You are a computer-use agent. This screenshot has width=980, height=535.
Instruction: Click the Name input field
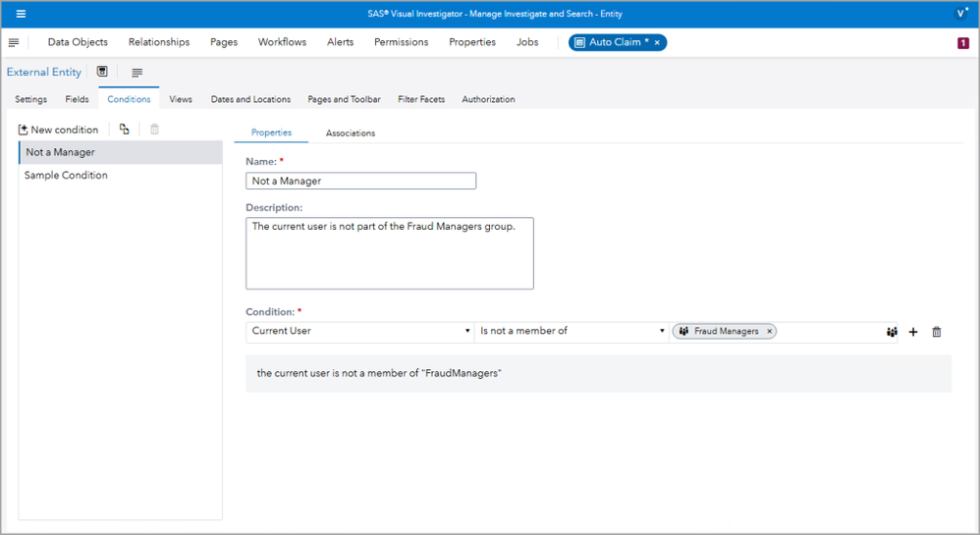coord(360,182)
